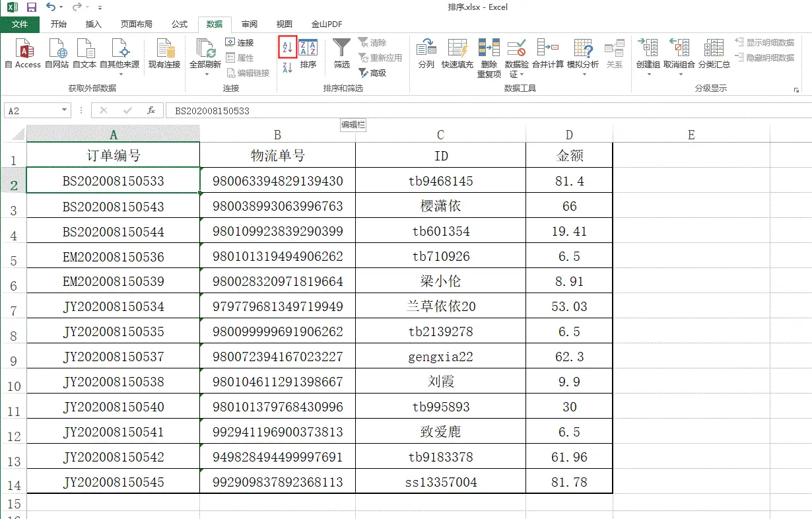Save the workbook from quick access toolbar
Image resolution: width=812 pixels, height=519 pixels.
click(31, 7)
